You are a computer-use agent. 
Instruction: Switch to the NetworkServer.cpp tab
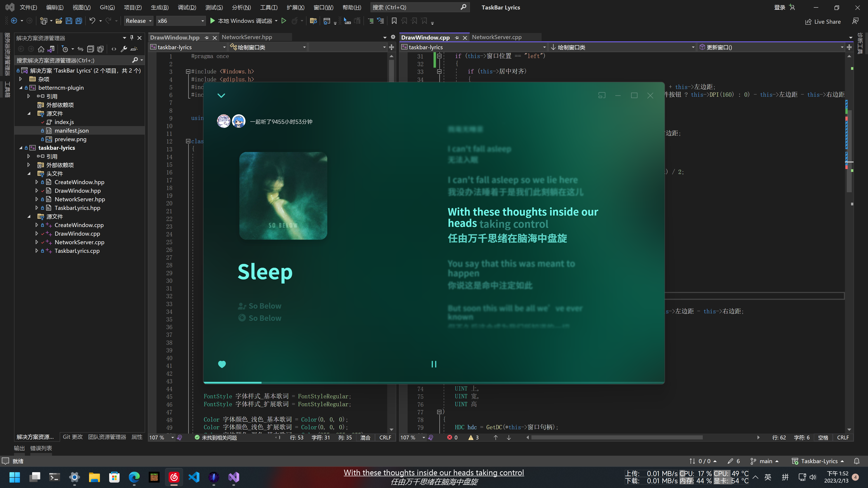497,37
